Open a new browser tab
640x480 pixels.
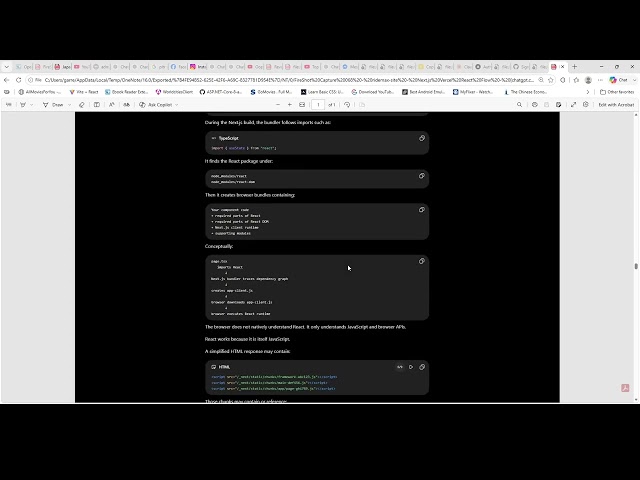pos(574,67)
